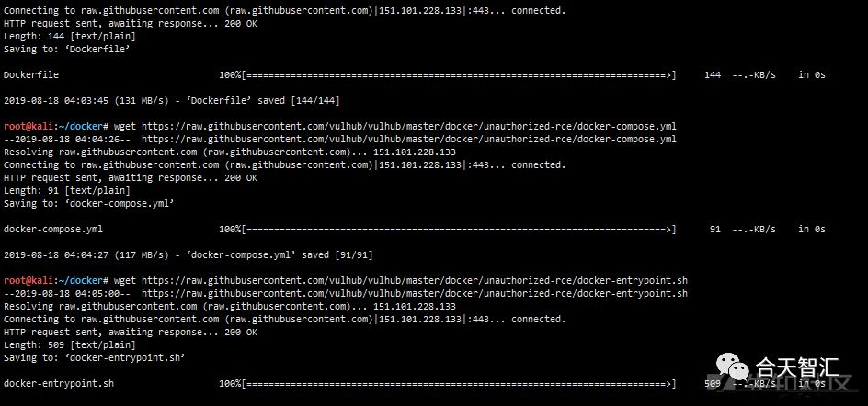Click the 'Length: 91 [text/plain]' line
This screenshot has height=406, width=868.
pos(66,191)
